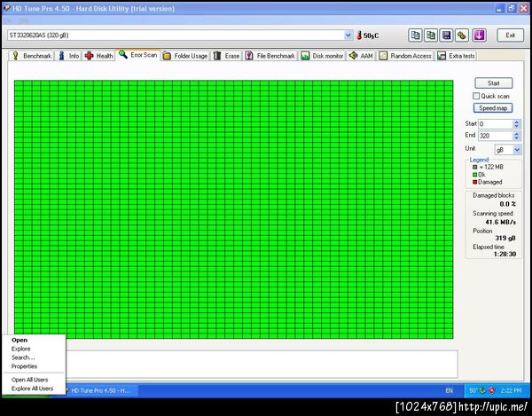This screenshot has height=416, width=532.
Task: Click the copy text to clipboard toolbar icon
Action: [415, 35]
